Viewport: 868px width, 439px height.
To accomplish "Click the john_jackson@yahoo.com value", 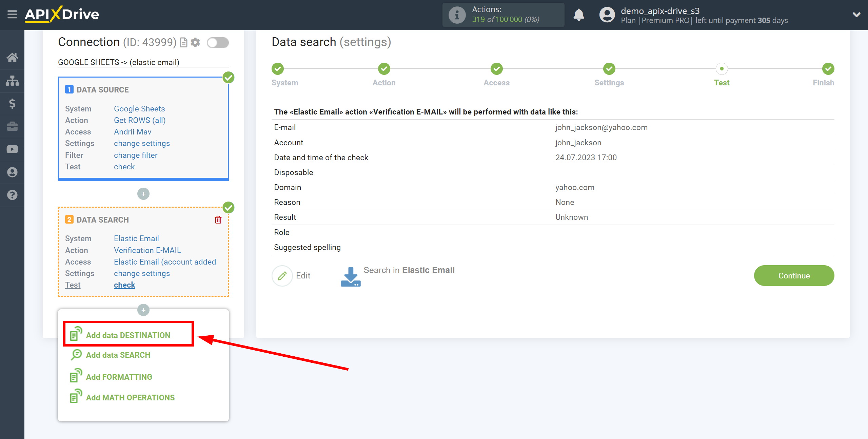I will 601,127.
